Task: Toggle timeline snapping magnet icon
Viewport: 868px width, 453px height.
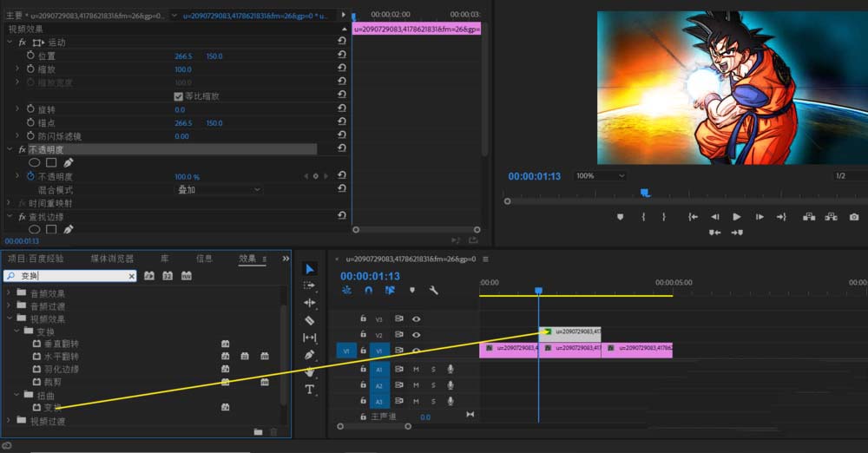Action: coord(369,291)
